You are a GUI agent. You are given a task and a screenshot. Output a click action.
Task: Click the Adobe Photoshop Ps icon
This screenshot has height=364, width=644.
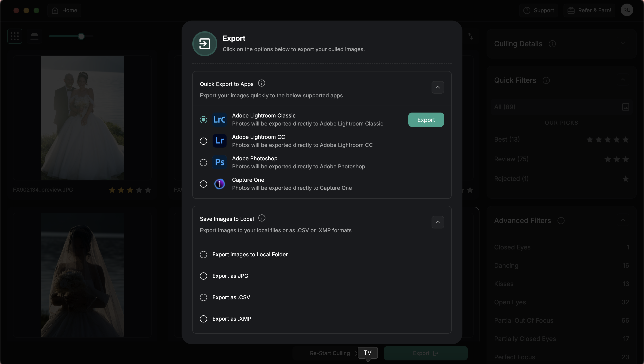[220, 163]
